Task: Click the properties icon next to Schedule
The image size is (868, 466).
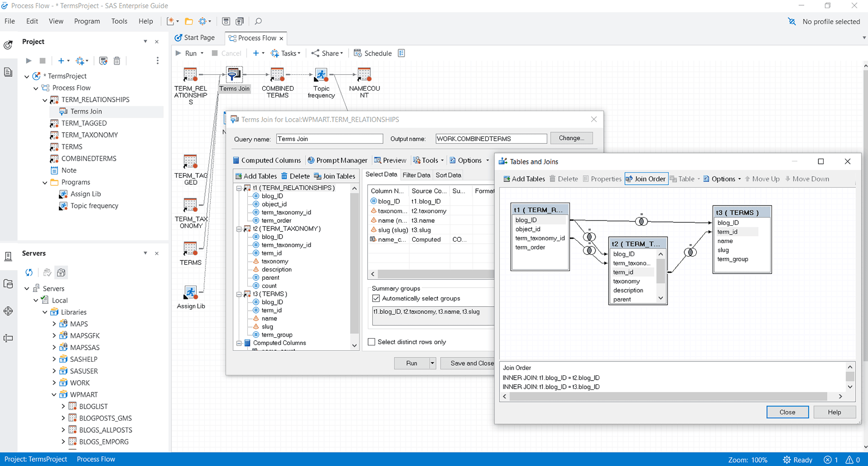Action: click(x=401, y=54)
